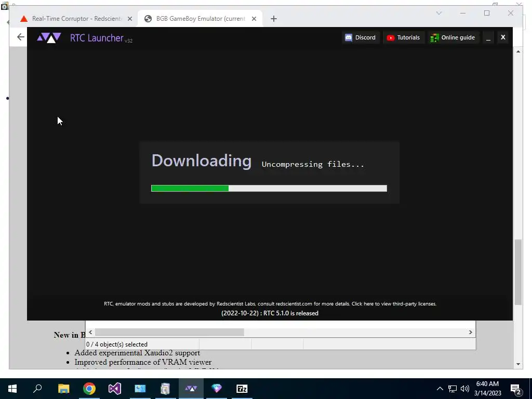
Task: Open the taskbar clock and date
Action: [487, 389]
